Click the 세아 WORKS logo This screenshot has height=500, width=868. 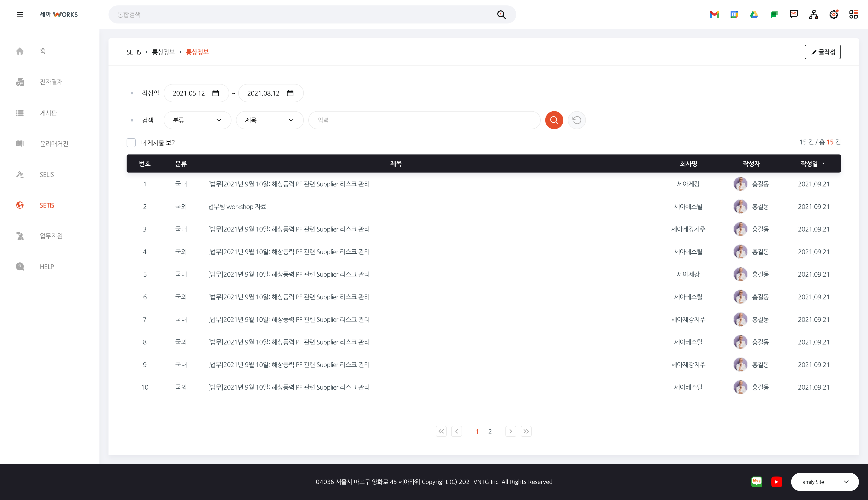[x=59, y=14]
